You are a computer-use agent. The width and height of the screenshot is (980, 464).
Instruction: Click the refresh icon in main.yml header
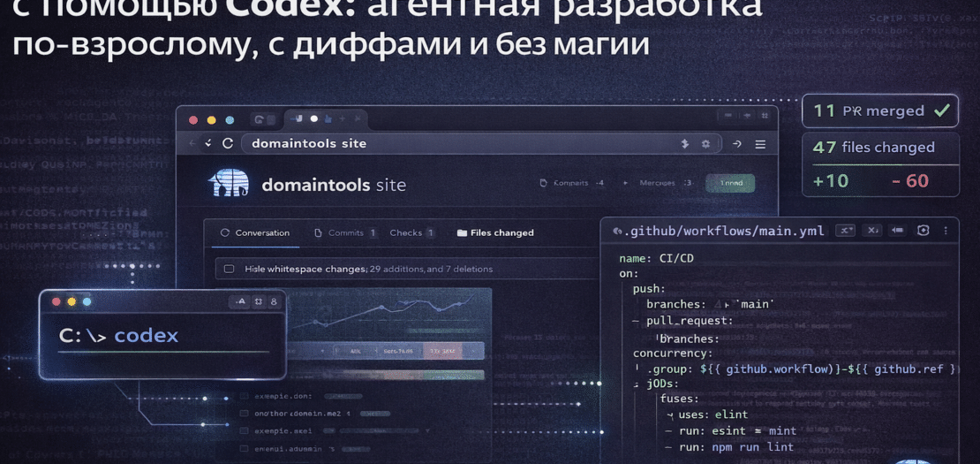[923, 231]
